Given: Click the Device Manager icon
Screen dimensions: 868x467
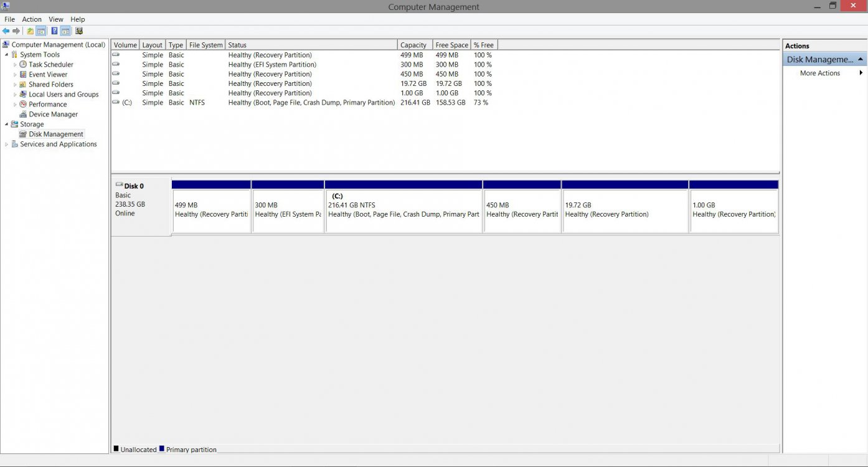Looking at the screenshot, I should click(x=23, y=115).
